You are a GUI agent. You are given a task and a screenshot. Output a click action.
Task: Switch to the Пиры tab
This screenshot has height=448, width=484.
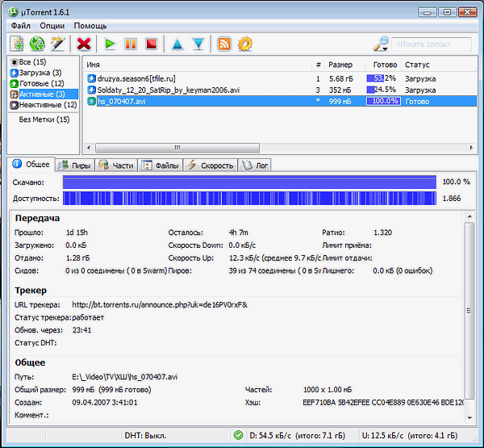(x=73, y=165)
